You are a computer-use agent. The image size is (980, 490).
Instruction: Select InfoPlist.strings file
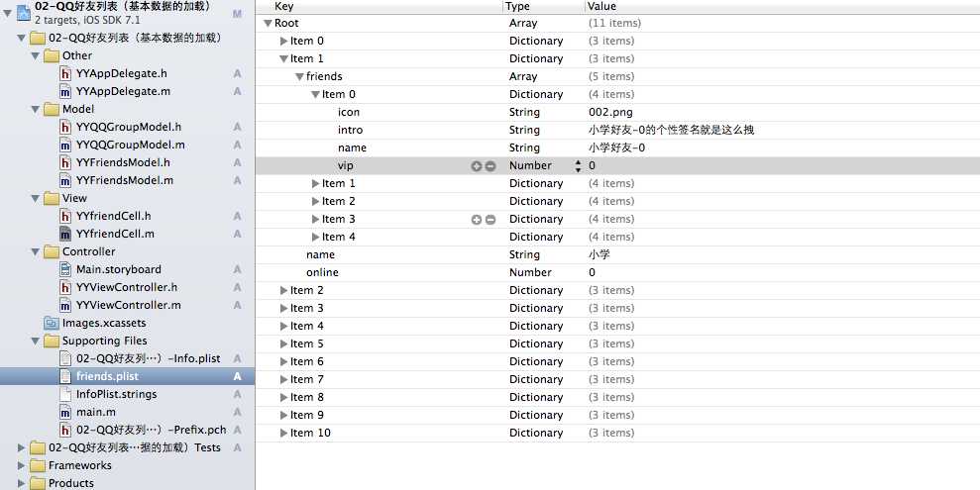tap(116, 394)
